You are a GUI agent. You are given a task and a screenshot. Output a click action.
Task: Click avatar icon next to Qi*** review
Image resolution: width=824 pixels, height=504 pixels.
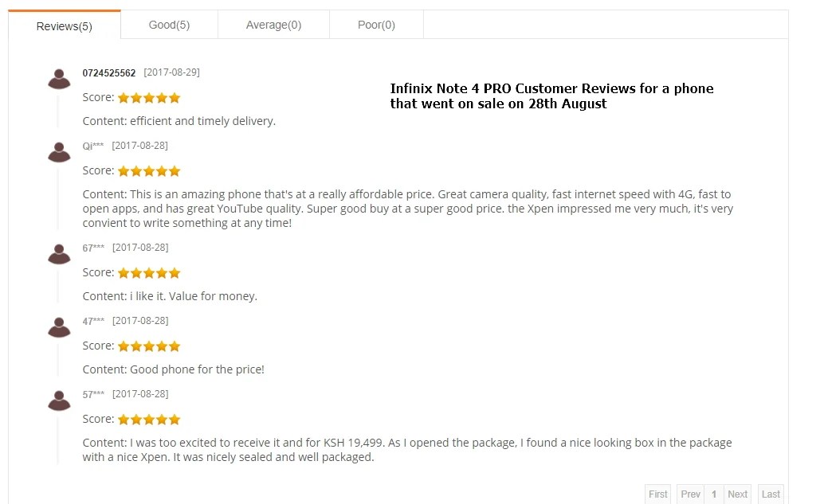point(59,152)
